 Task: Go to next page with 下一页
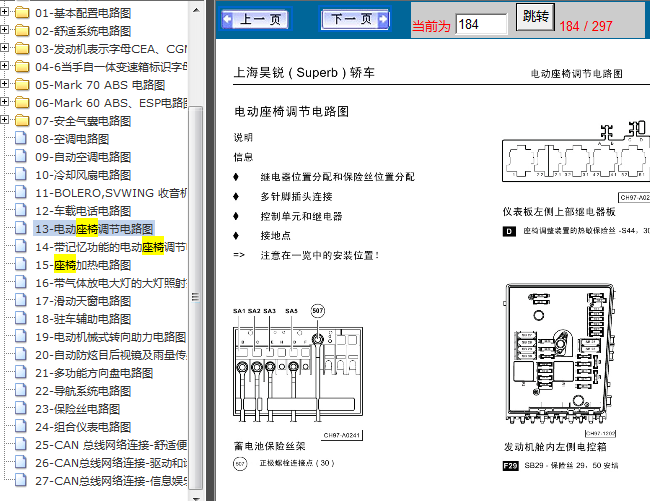pos(355,19)
